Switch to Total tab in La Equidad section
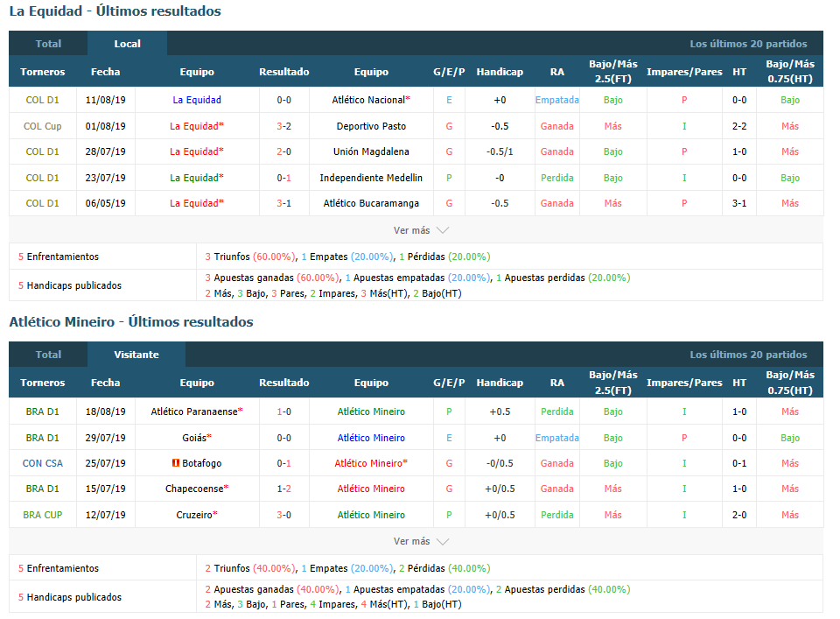840x619 pixels. tap(48, 44)
